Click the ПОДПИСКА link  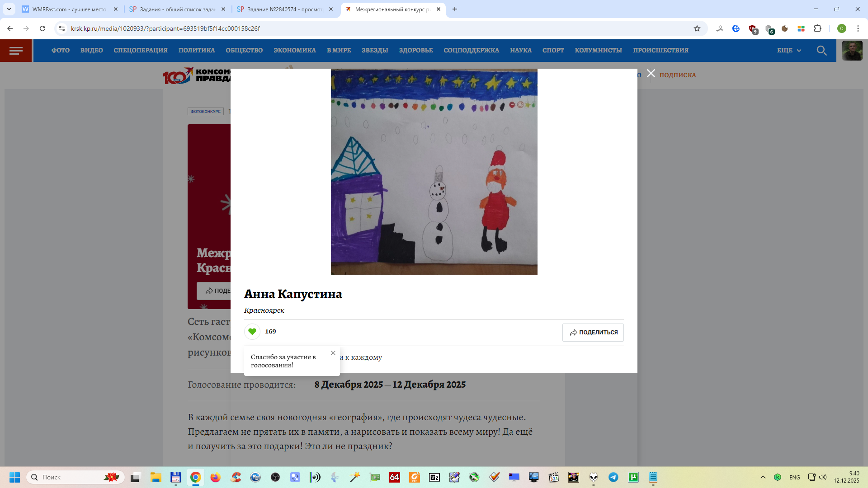677,75
